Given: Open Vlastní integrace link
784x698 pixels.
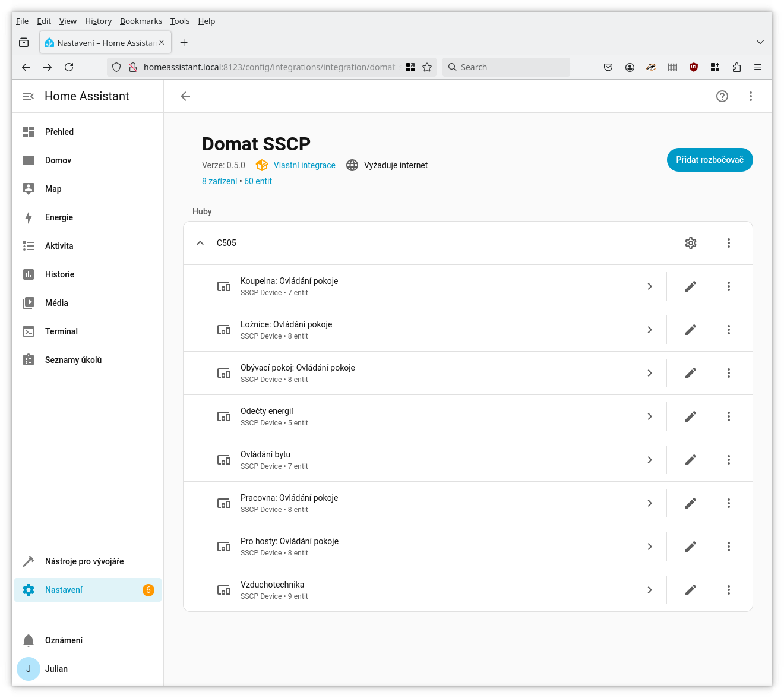Looking at the screenshot, I should click(304, 165).
